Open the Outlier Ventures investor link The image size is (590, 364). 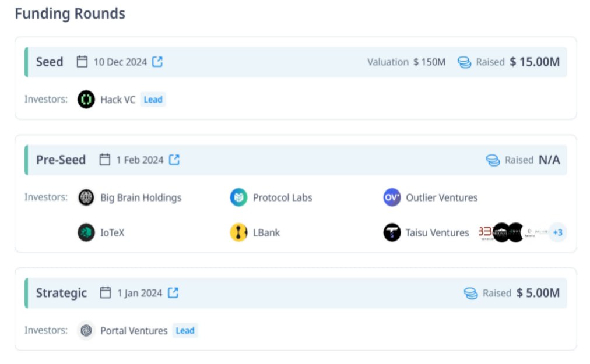tap(442, 198)
